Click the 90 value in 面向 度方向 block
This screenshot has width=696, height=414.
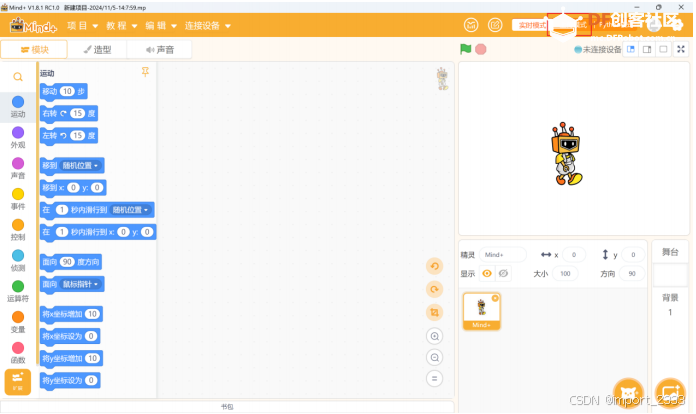pyautogui.click(x=67, y=262)
